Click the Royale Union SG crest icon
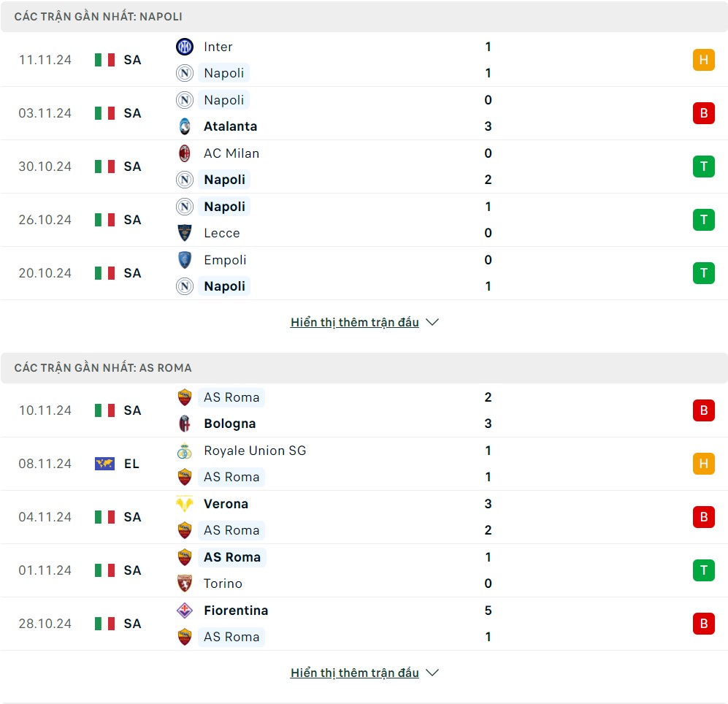Viewport: 728px width, 704px height. point(185,451)
